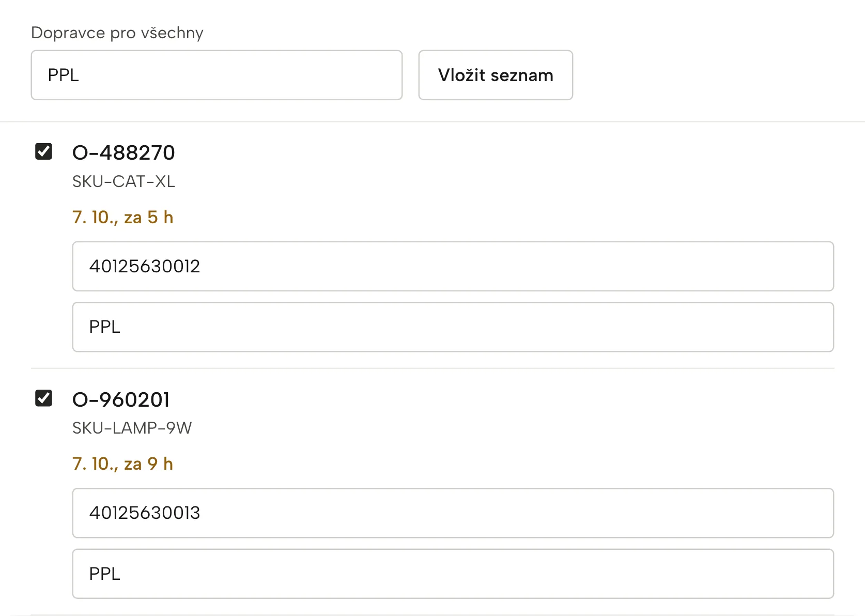Edit the PPL carrier field under O-960201
Image resolution: width=865 pixels, height=616 pixels.
(453, 574)
